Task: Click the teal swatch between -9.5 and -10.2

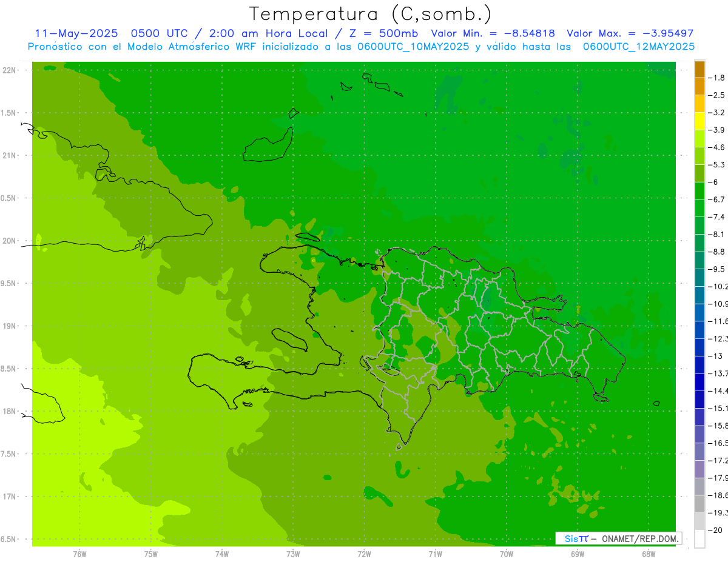Action: [x=699, y=278]
